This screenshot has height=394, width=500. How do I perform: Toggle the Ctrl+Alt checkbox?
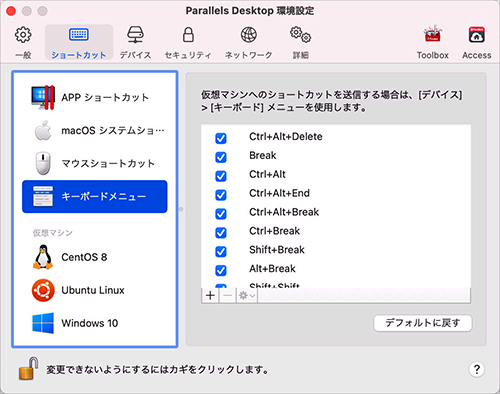click(x=221, y=176)
